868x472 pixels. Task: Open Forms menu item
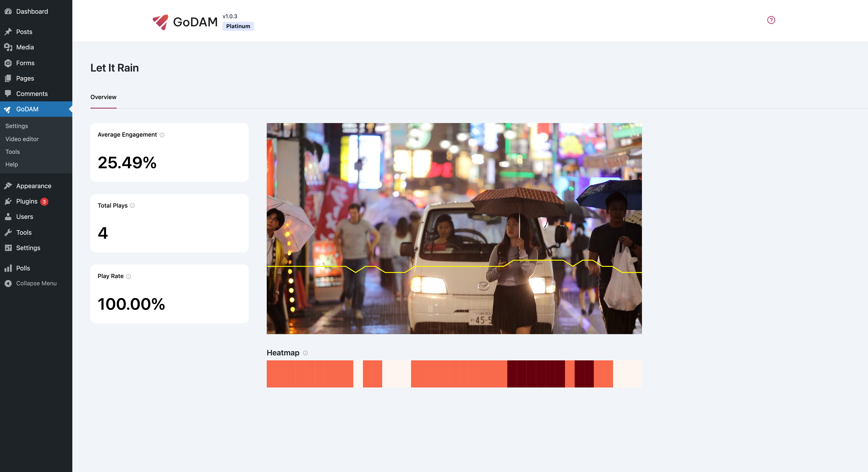pyautogui.click(x=36, y=63)
